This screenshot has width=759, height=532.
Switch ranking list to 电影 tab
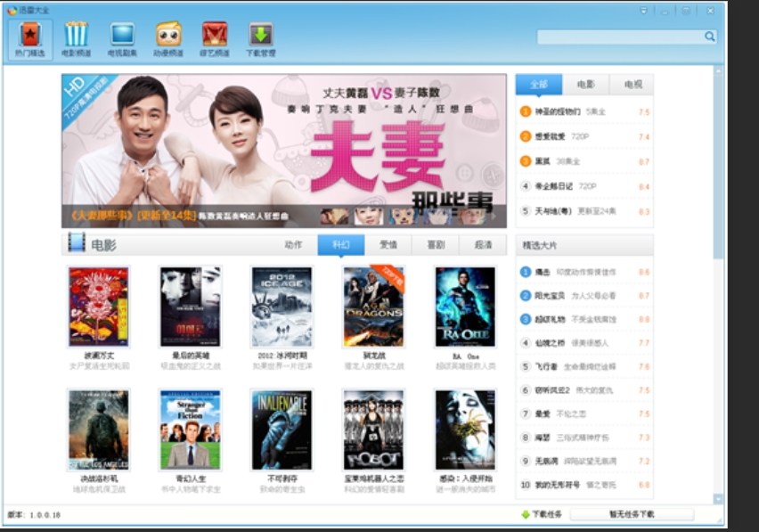(585, 85)
